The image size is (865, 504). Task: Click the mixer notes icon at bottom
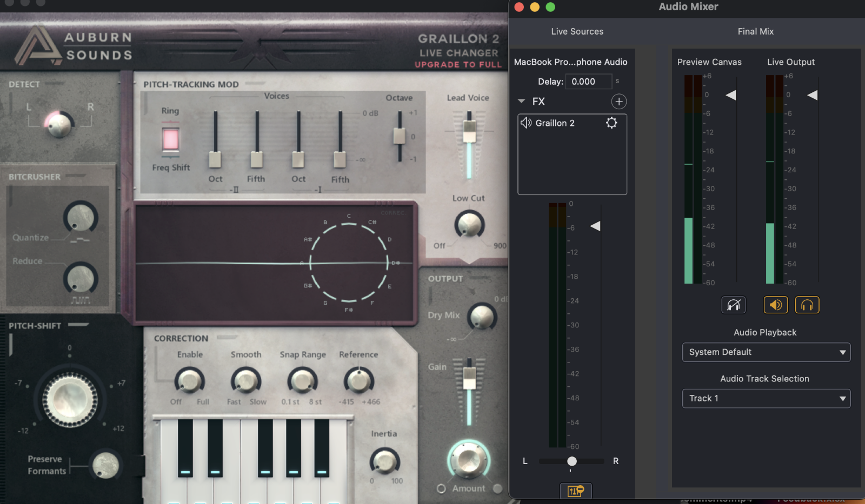(x=576, y=490)
